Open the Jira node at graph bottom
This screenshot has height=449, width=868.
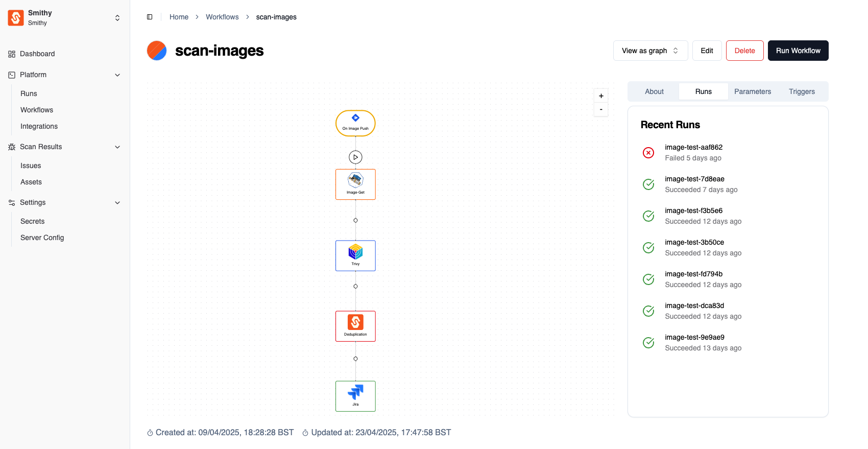click(355, 396)
